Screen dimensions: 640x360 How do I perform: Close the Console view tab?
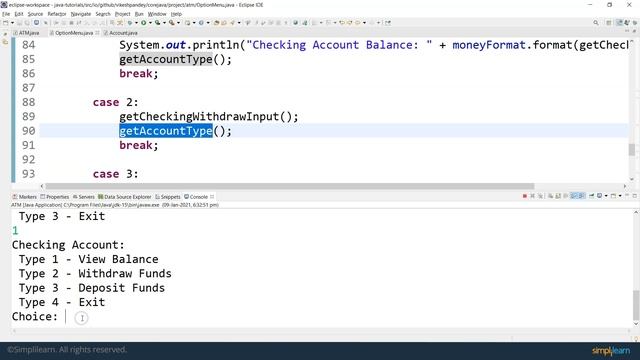[x=212, y=197]
